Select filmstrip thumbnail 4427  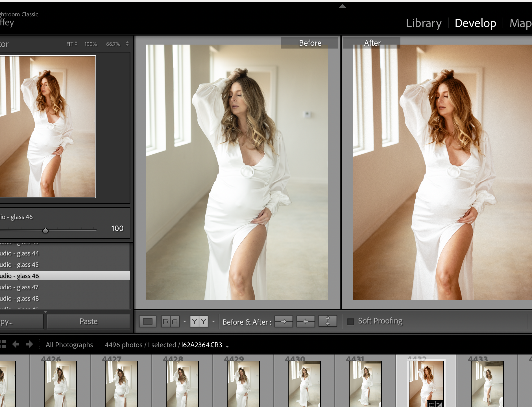(x=121, y=384)
